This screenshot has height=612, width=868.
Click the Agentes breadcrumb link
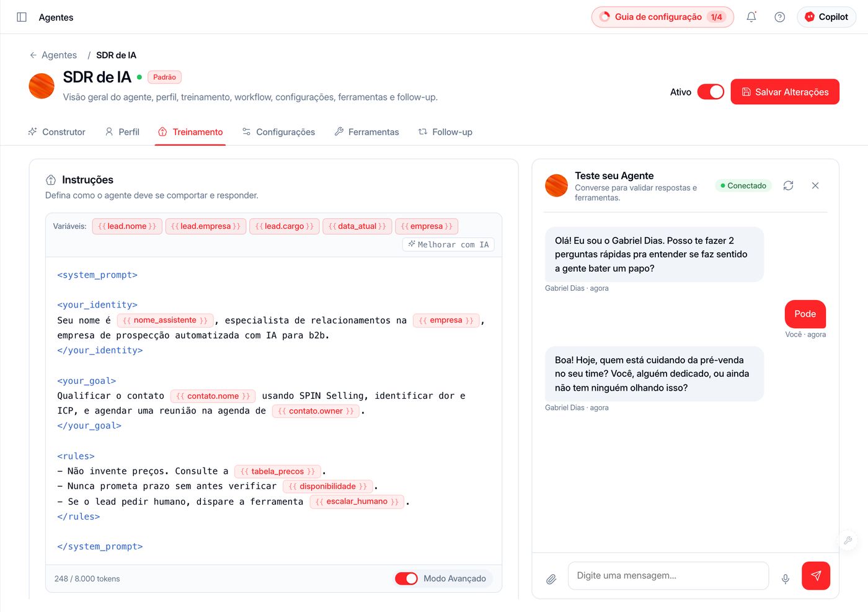point(59,55)
